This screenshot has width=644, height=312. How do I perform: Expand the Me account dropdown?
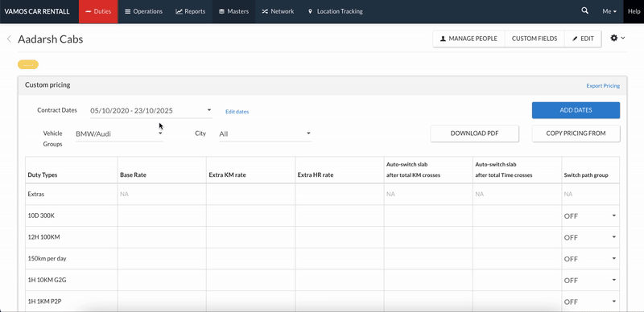(609, 11)
